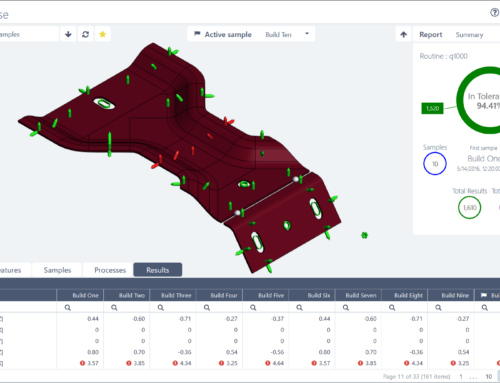Screen dimensions: 500x383
Task: Click the Build Three search icon
Action: (x=160, y=308)
